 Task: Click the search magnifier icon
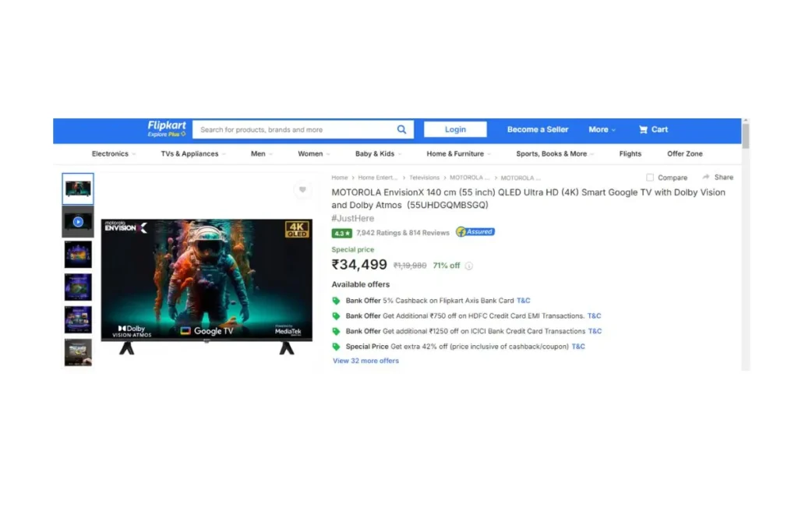click(x=401, y=130)
